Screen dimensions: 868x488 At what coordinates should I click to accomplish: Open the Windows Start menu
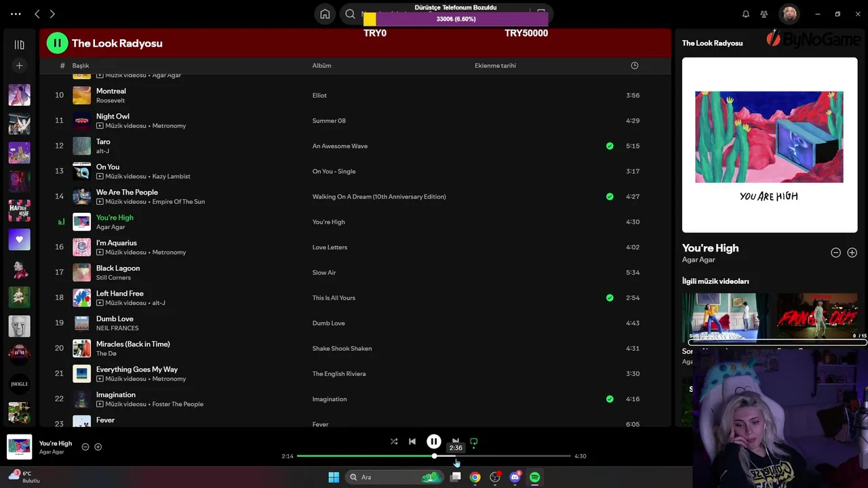coord(334,477)
